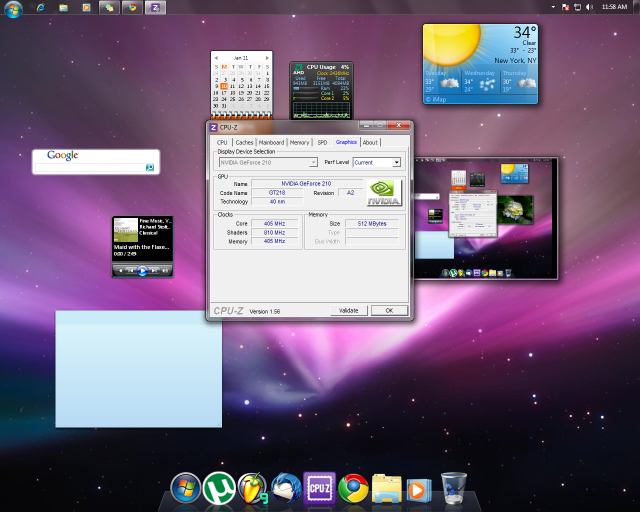
Task: Click the blue sticky note gadget
Action: tap(139, 369)
